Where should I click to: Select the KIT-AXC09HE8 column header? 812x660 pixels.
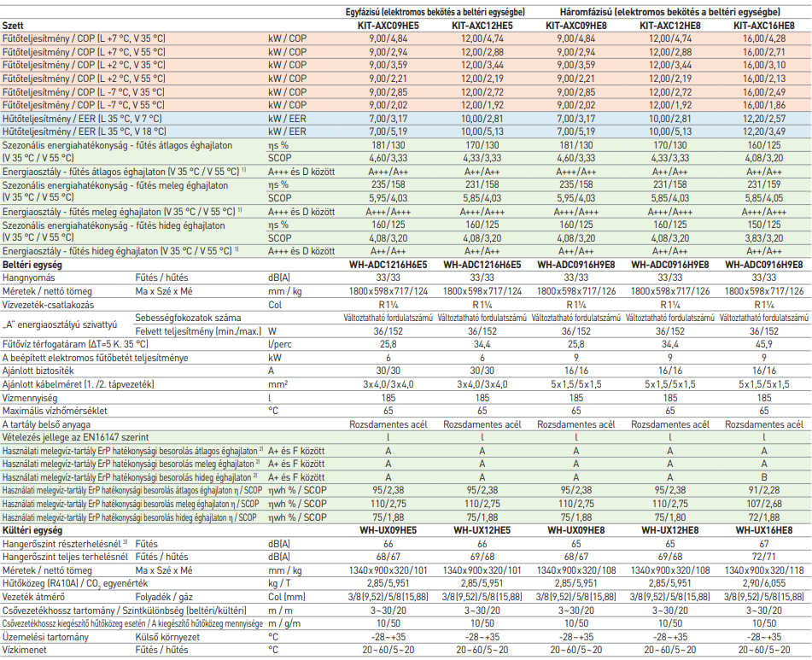[576, 26]
